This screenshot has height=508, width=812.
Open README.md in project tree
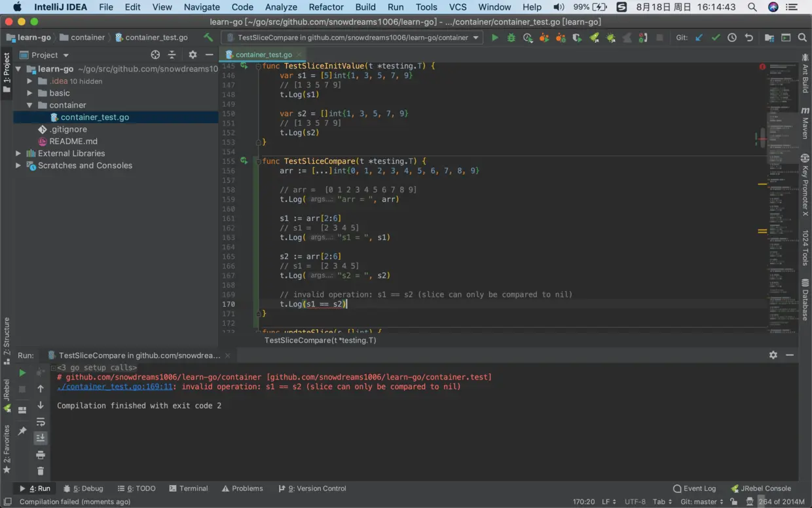73,141
